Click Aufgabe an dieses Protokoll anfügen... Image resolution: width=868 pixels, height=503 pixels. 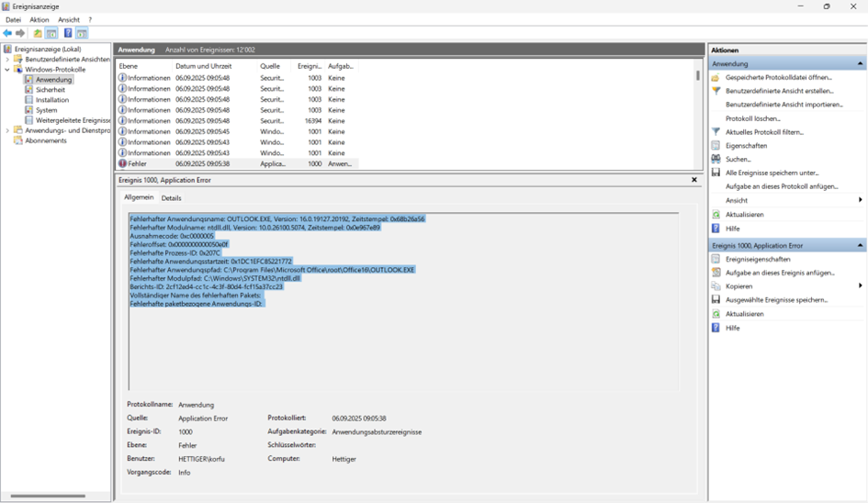(782, 186)
